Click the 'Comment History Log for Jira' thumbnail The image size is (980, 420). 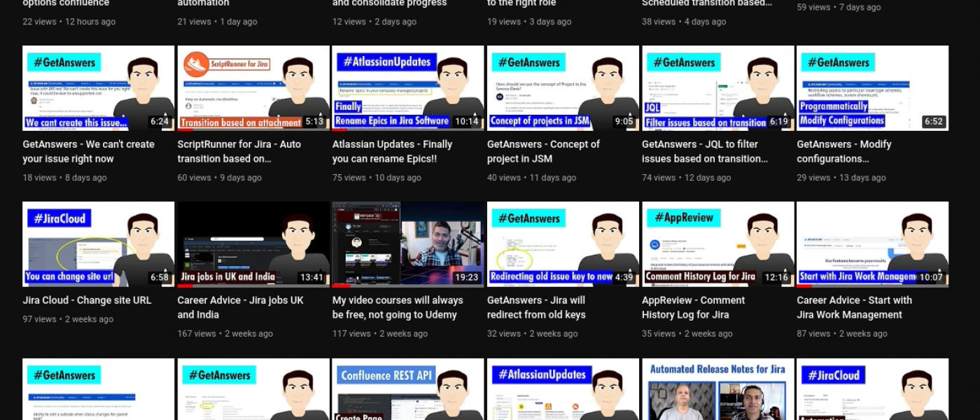pos(717,244)
